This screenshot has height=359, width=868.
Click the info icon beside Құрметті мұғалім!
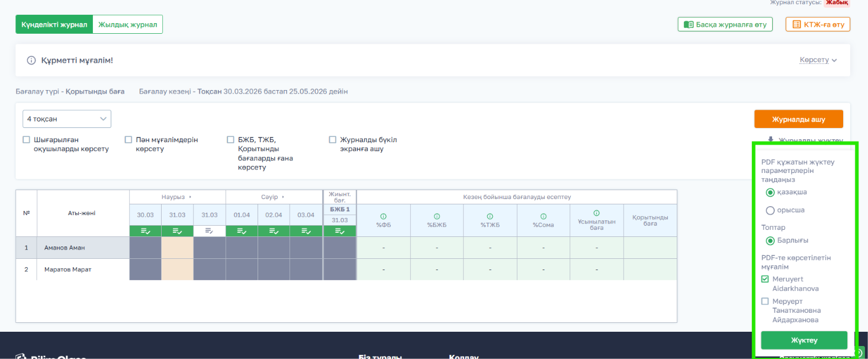(x=31, y=60)
